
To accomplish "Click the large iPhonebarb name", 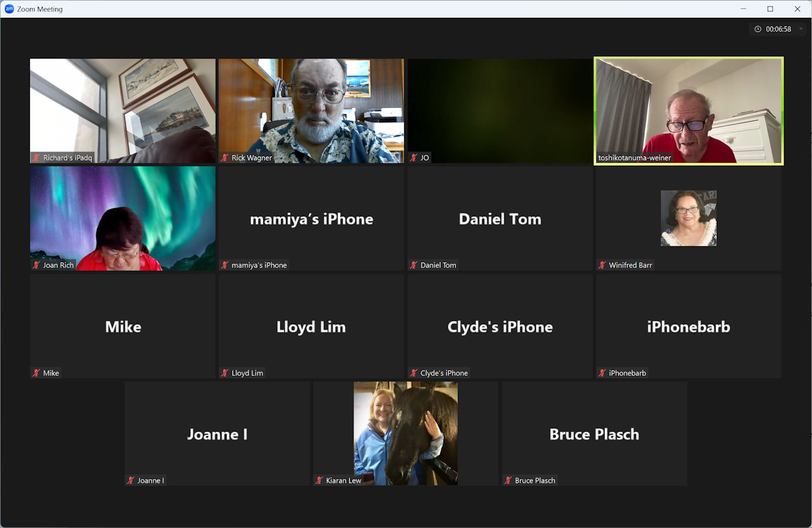I will 688,327.
